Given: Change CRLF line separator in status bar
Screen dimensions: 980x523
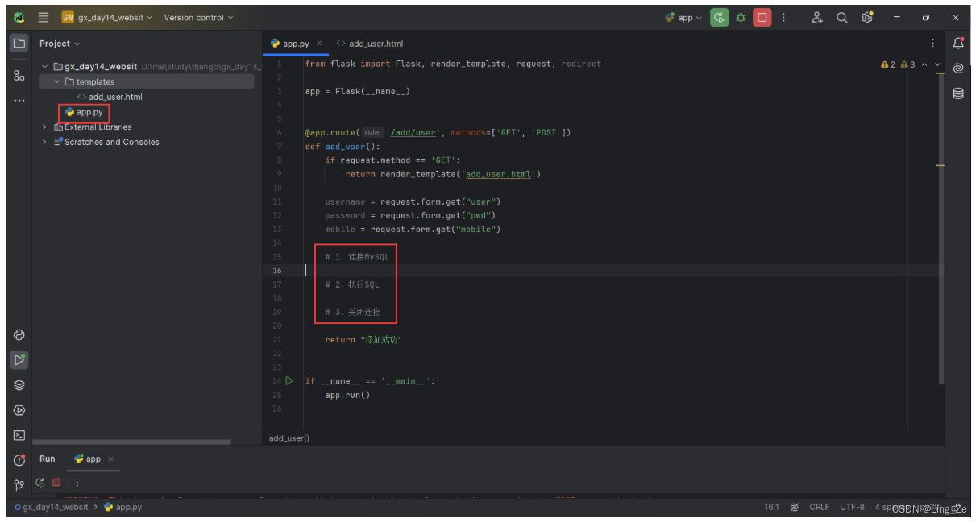Looking at the screenshot, I should click(x=820, y=507).
